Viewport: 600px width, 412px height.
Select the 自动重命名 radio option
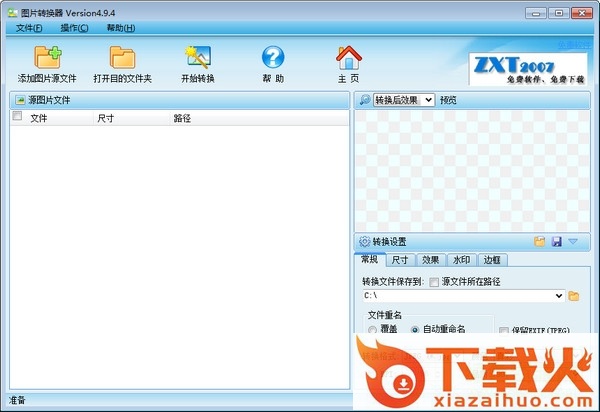(x=415, y=329)
